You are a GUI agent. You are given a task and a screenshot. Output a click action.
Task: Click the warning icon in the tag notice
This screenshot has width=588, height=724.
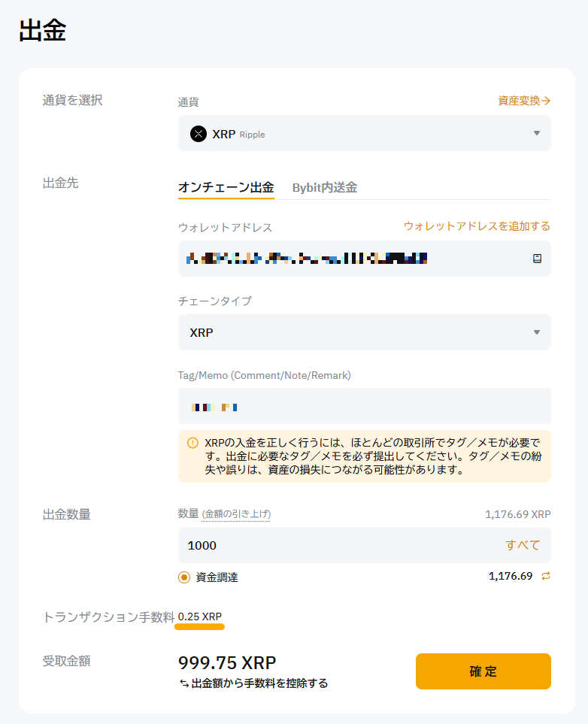point(192,443)
